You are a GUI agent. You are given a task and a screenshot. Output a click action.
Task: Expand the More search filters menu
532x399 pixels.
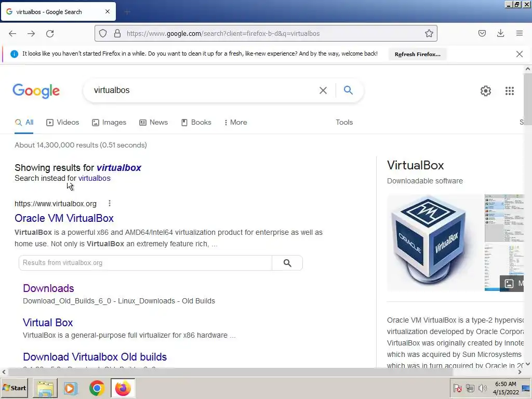point(235,123)
